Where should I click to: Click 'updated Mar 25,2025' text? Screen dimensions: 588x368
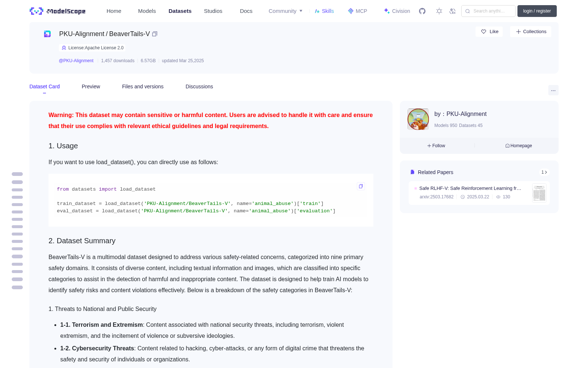183,61
